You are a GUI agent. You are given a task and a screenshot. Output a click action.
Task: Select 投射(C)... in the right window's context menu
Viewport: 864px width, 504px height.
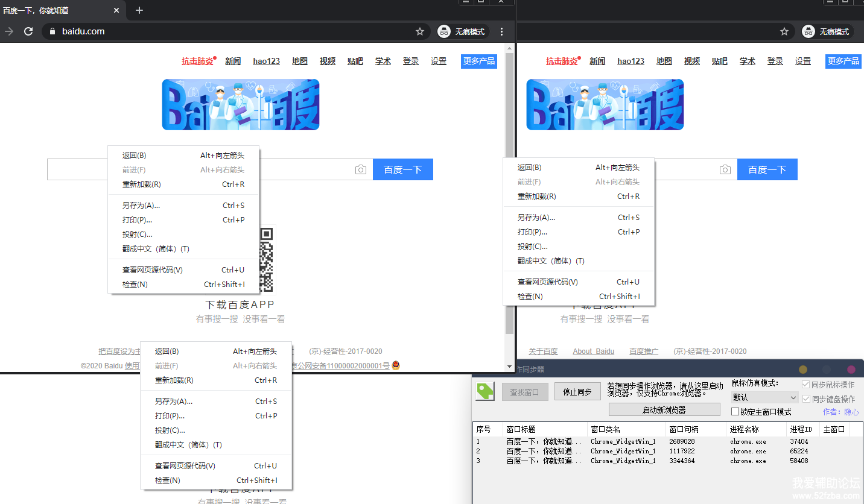(x=579, y=247)
